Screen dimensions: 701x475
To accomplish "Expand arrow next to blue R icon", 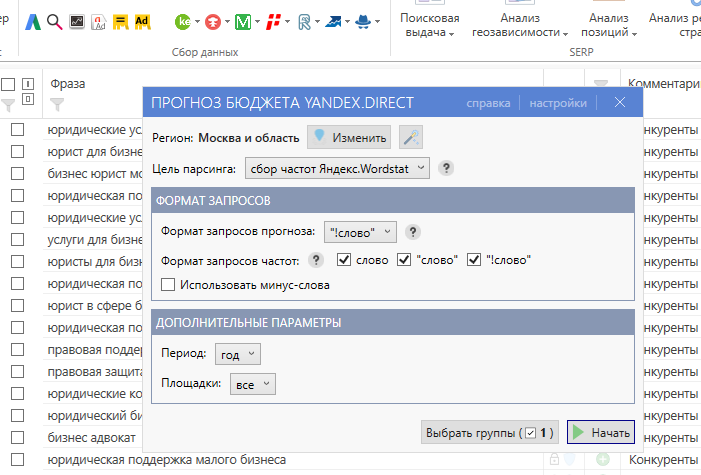I will [317, 21].
